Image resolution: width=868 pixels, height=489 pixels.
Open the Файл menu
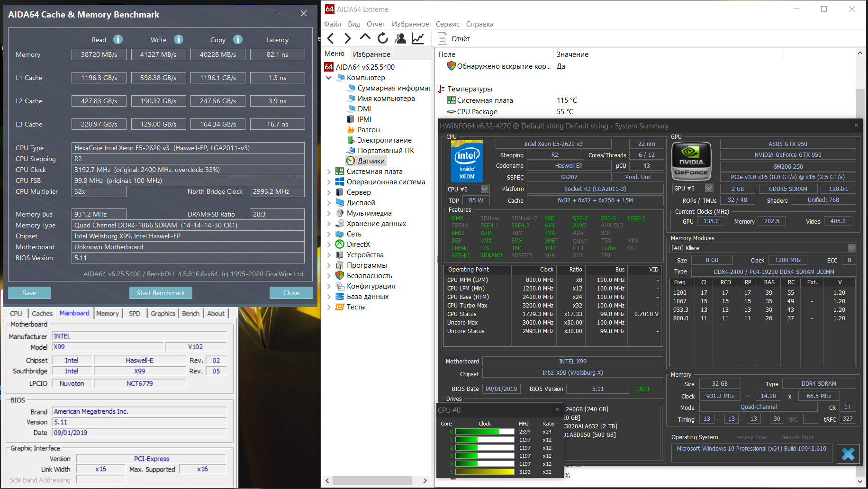(333, 24)
